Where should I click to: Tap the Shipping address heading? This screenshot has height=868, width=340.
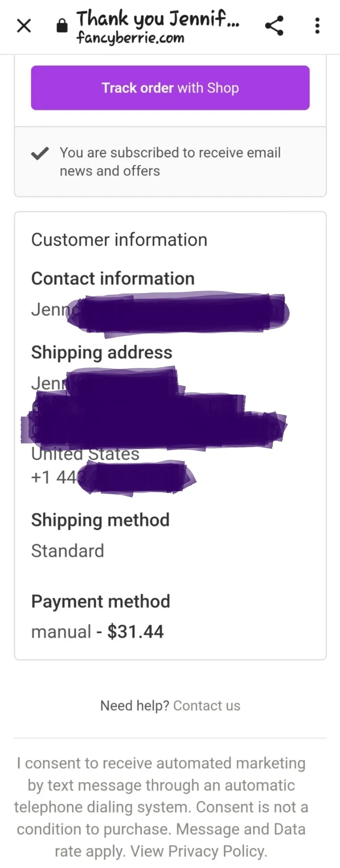point(102,353)
